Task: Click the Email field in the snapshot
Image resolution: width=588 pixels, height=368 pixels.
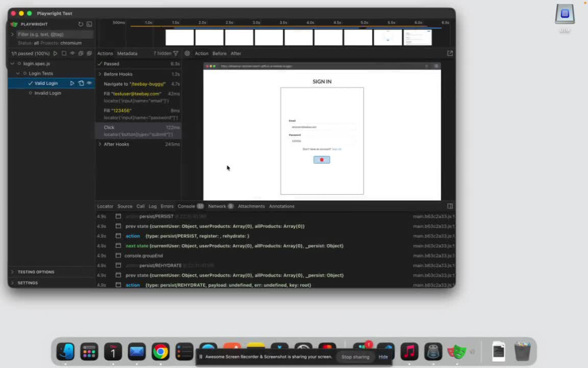Action: point(322,127)
